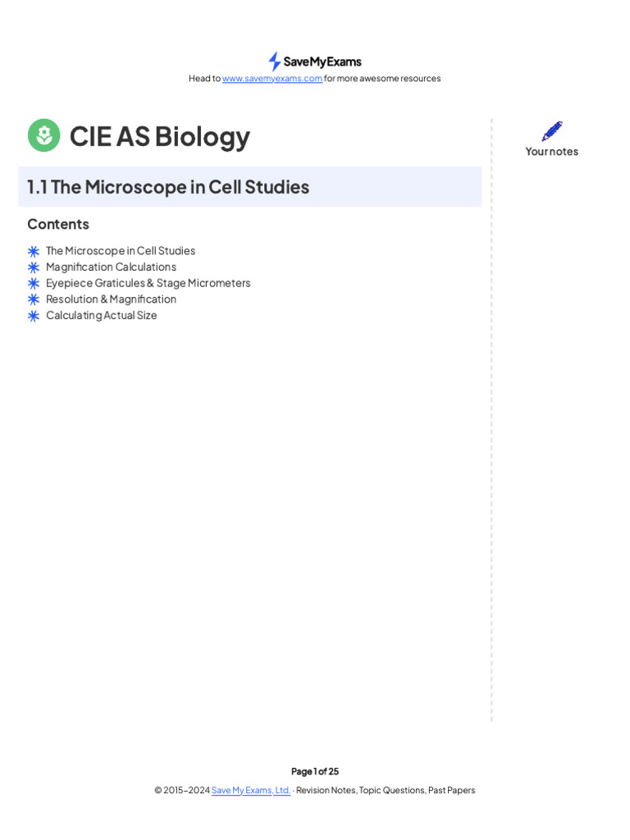The image size is (630, 840).
Task: Click the star bullet beside Eyepiece Graticules
Action: tap(34, 284)
